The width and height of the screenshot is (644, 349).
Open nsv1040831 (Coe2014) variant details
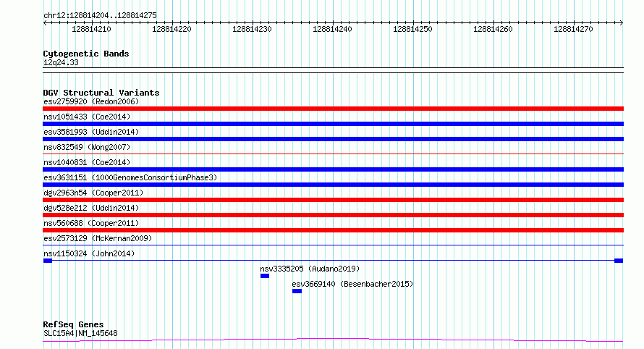pyautogui.click(x=87, y=162)
